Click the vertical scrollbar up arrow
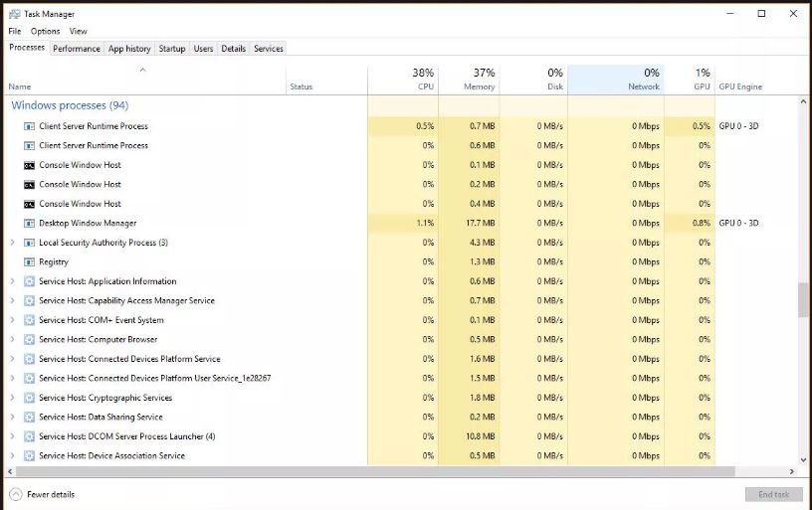 tap(803, 101)
